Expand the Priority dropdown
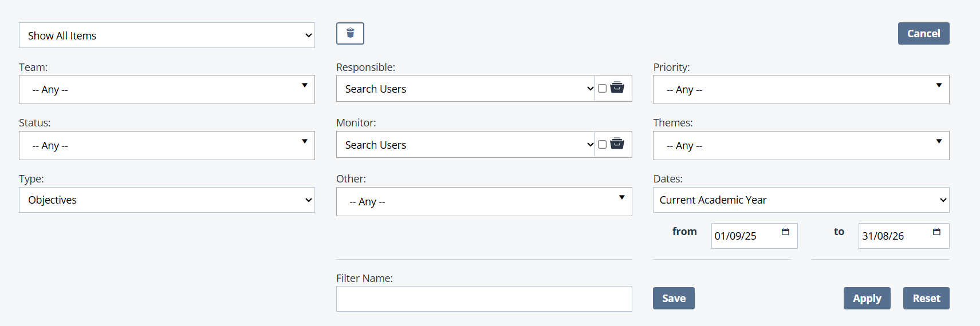This screenshot has width=980, height=326. coord(801,89)
